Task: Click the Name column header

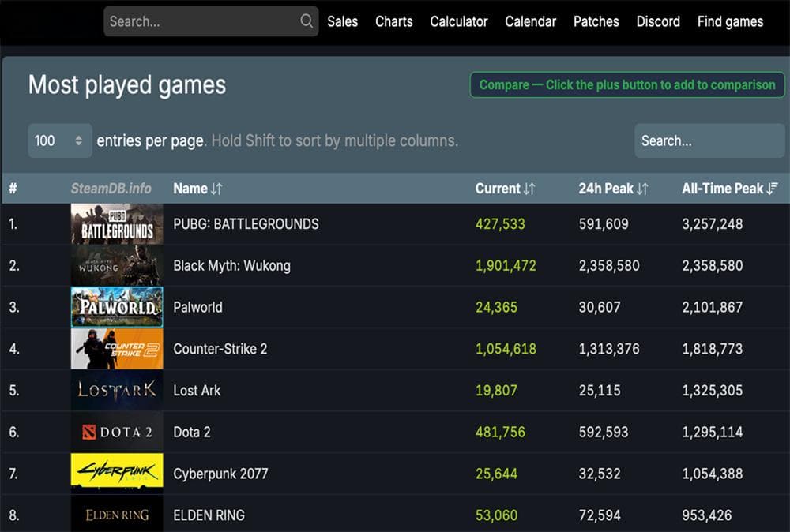Action: [190, 189]
